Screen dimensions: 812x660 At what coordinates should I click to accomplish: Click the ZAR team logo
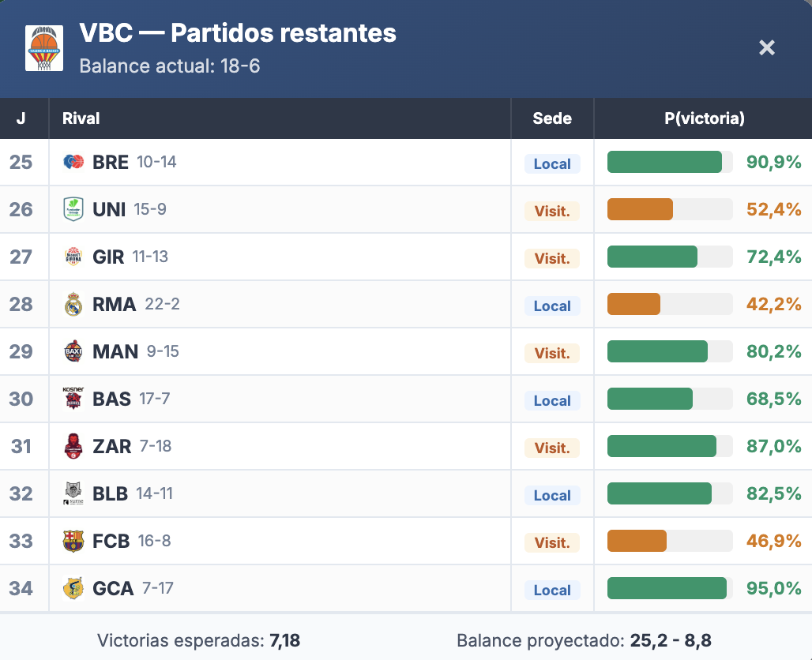(x=73, y=446)
